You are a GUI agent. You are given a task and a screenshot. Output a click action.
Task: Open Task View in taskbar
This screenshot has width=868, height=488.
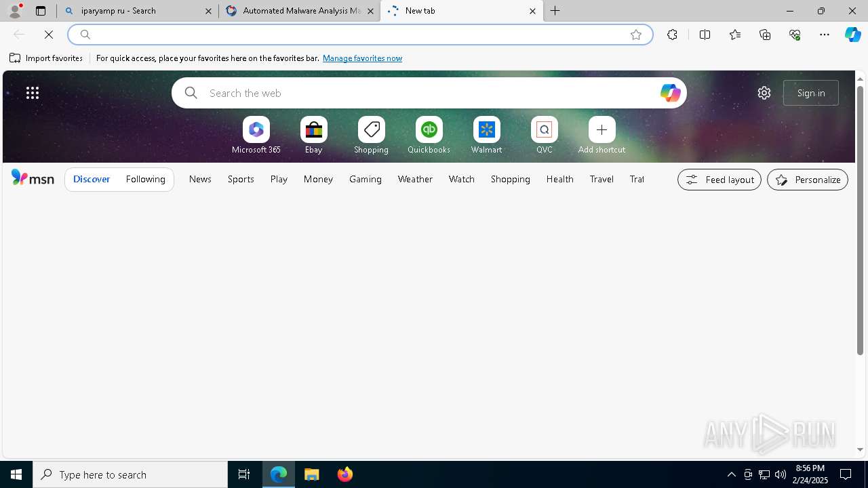(244, 474)
